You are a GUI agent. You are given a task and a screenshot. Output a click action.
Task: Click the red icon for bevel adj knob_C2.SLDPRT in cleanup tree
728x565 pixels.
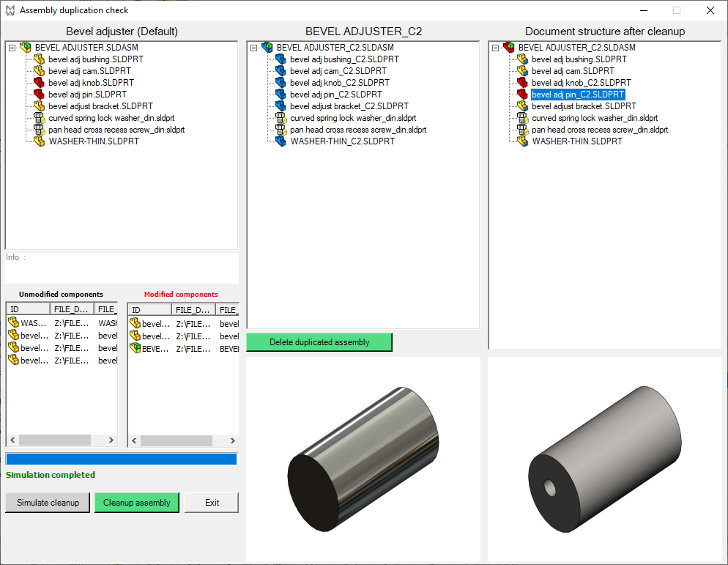coord(523,83)
